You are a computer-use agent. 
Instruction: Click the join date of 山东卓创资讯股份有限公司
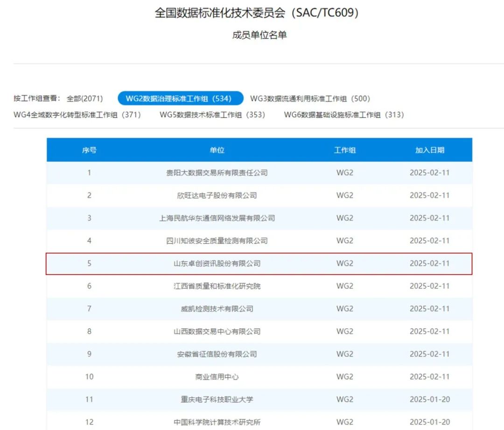(x=430, y=263)
